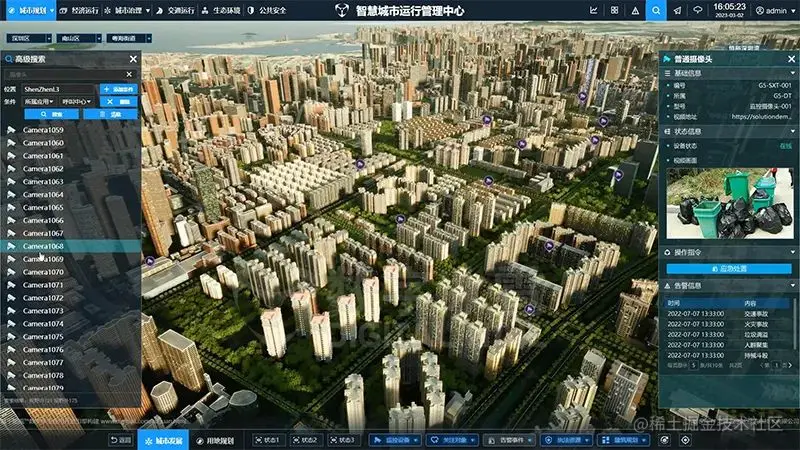Open the warning alert icon in header
Viewport: 800px width, 450px height.
pos(635,10)
